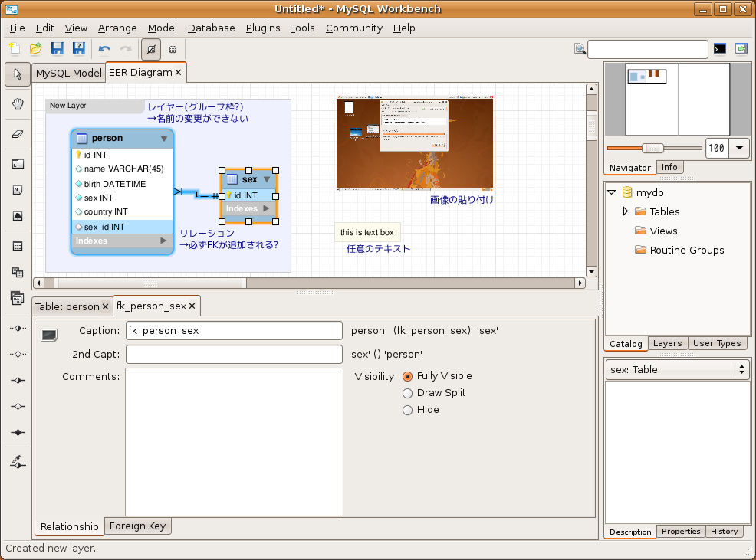The image size is (756, 560).
Task: Open the zoom level dropdown
Action: point(739,148)
